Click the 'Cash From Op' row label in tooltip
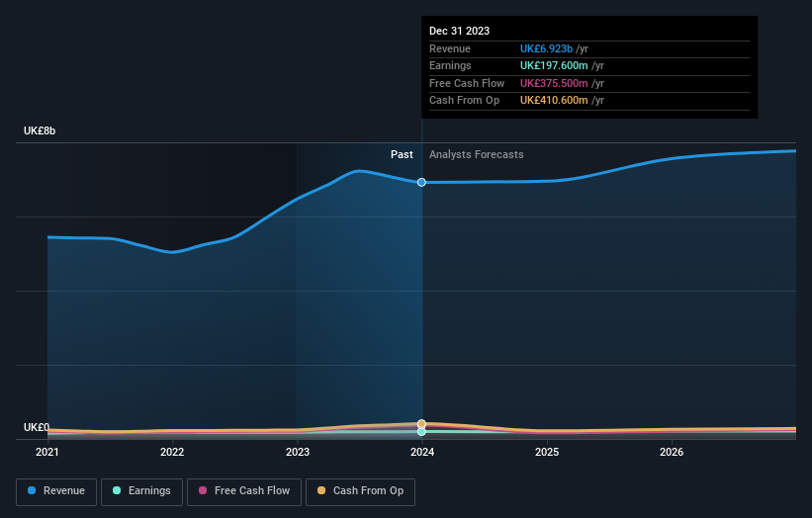This screenshot has height=518, width=812. click(465, 101)
